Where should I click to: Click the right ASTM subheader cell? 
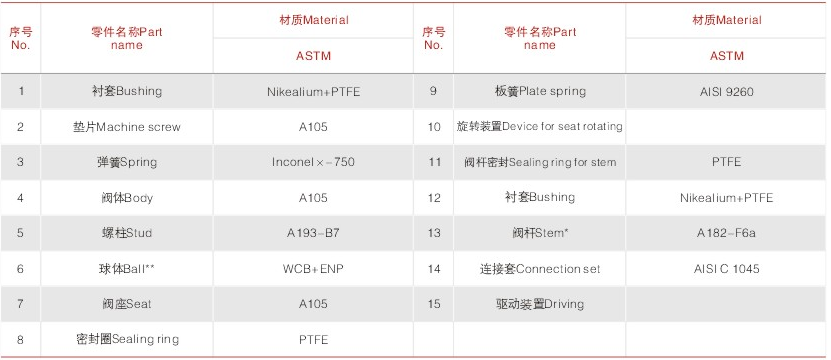click(x=726, y=56)
